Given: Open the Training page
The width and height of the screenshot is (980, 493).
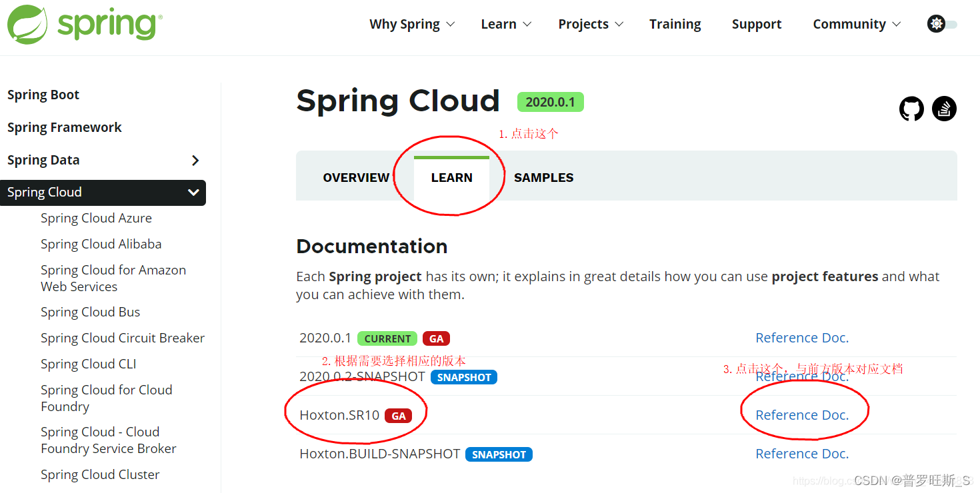Looking at the screenshot, I should [x=675, y=24].
